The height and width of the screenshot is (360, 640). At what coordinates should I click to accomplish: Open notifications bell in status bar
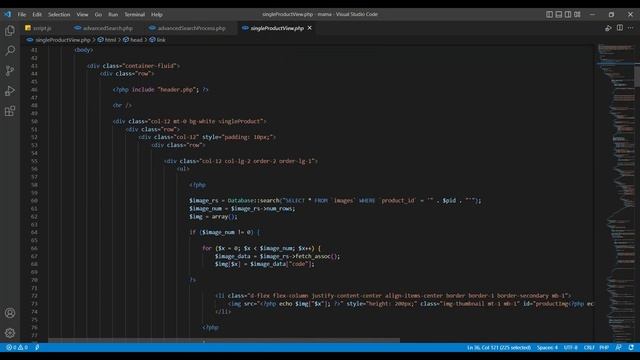[x=631, y=347]
